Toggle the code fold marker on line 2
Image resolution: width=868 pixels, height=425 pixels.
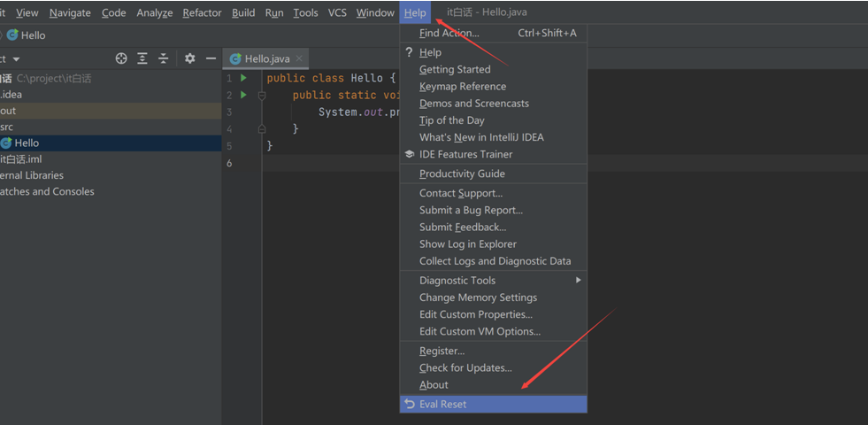262,96
